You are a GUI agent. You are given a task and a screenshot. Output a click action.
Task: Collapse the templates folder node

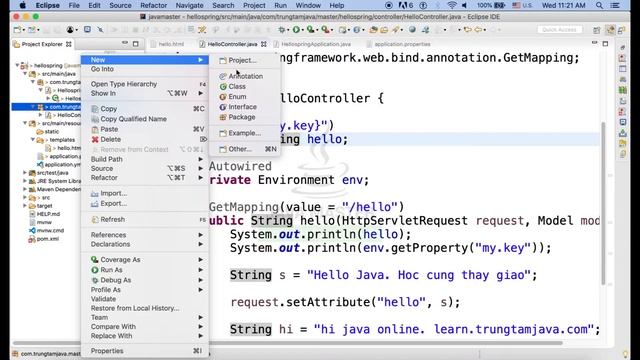pos(33,140)
